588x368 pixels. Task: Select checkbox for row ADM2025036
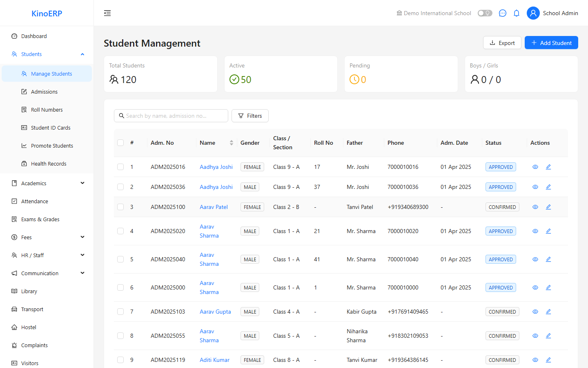click(x=120, y=187)
